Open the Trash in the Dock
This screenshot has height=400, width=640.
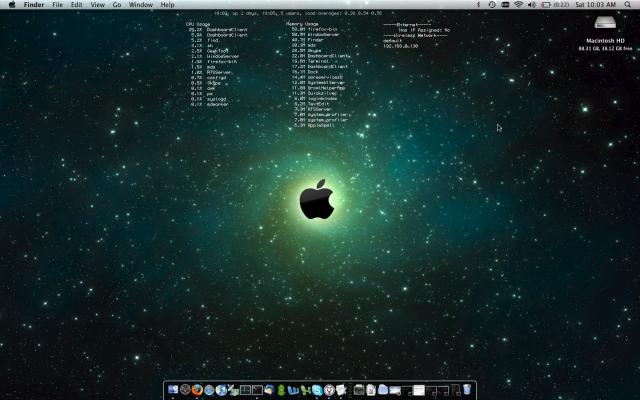[x=467, y=389]
